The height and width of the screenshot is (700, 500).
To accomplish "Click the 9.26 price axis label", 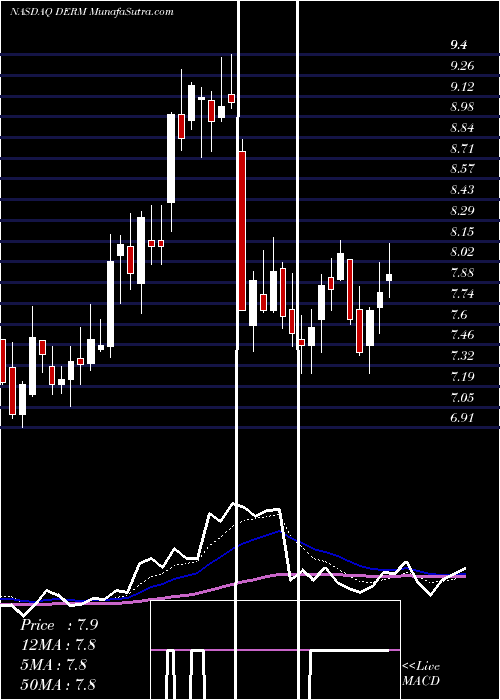I will (462, 66).
